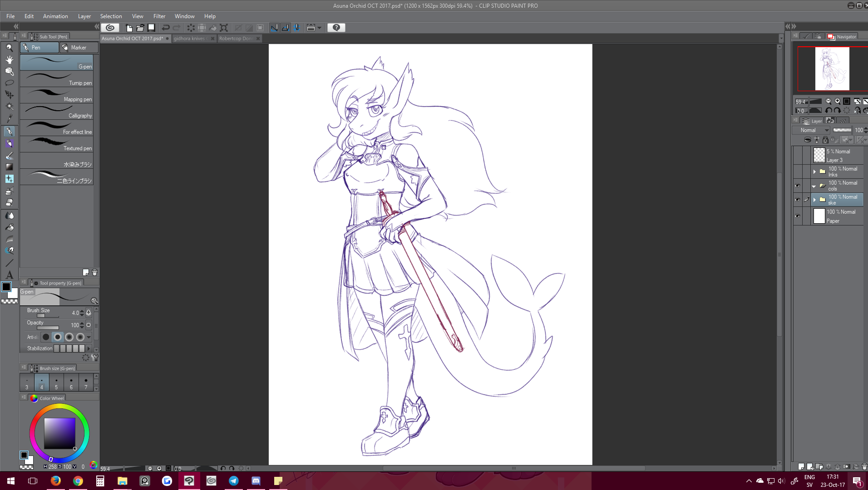
Task: Select the Eraser tool
Action: 9,202
